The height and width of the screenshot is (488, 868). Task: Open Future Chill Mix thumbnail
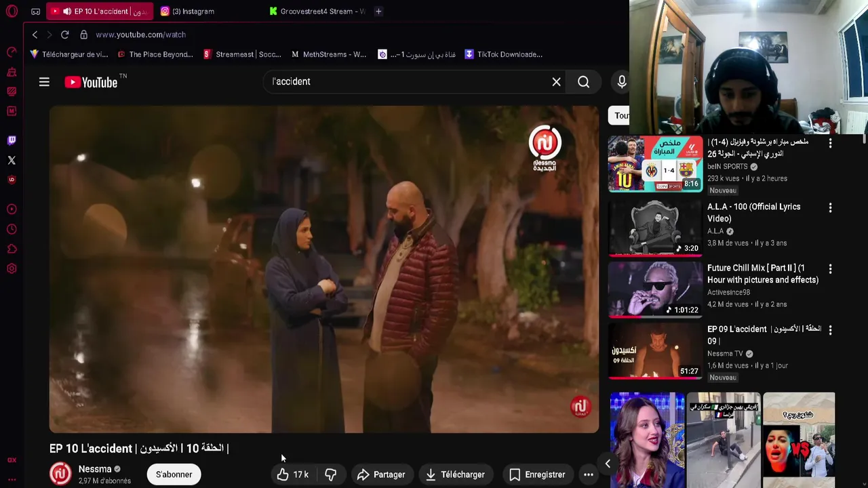[x=656, y=289]
